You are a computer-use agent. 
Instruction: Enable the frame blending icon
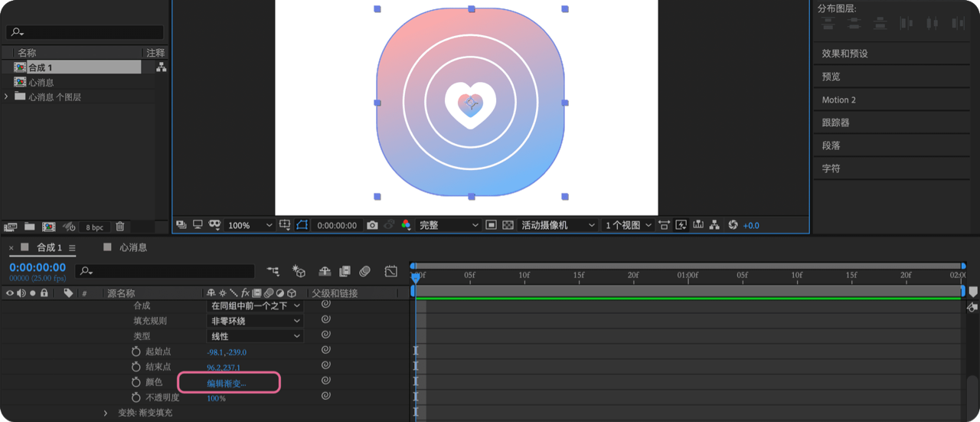tap(345, 271)
